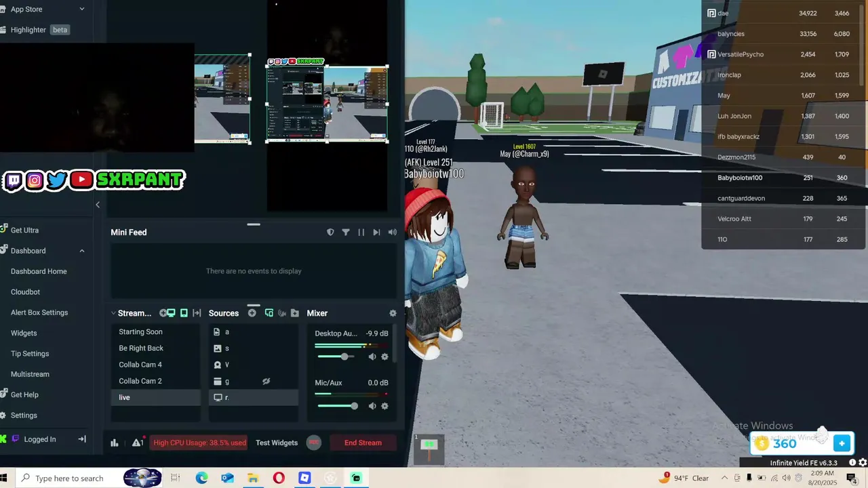Switch to Starting Soon scene
This screenshot has width=868, height=488.
tap(156, 332)
